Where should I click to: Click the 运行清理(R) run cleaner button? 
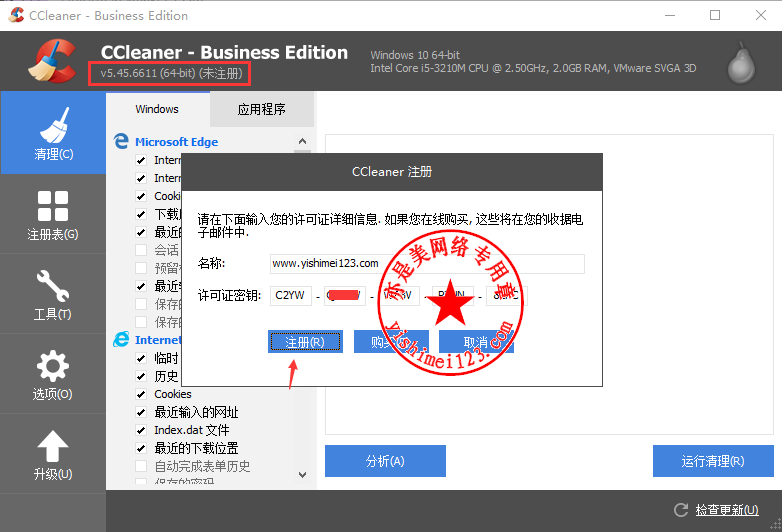click(713, 461)
